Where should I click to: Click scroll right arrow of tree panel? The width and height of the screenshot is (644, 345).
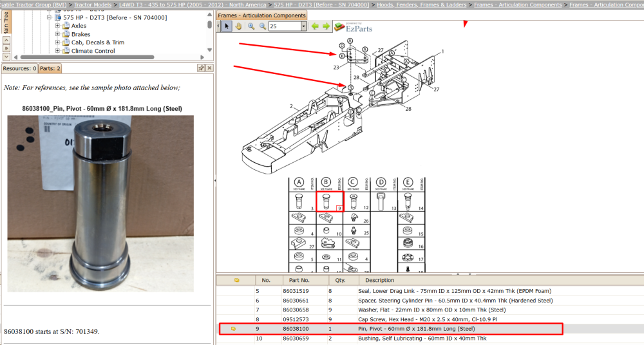(202, 57)
